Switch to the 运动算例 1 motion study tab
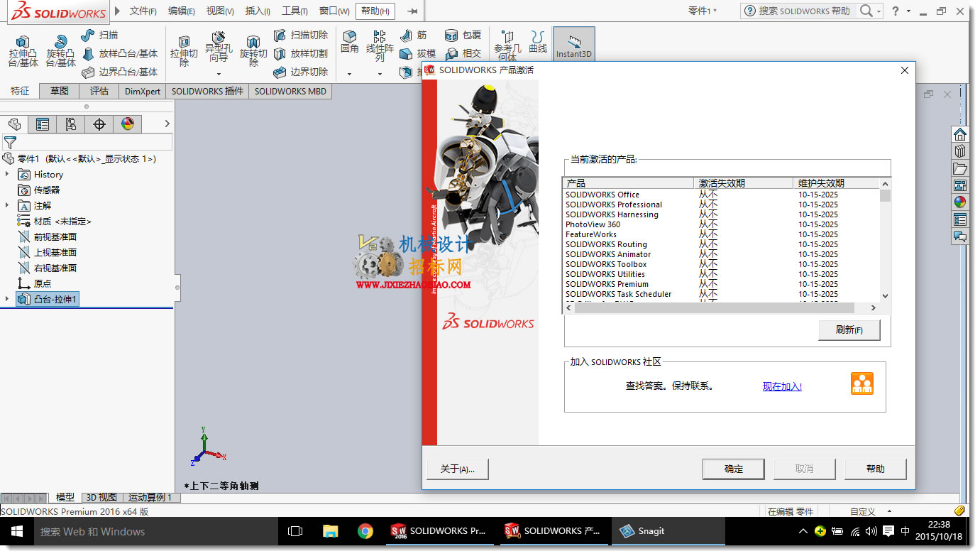The image size is (980, 556). coord(150,497)
